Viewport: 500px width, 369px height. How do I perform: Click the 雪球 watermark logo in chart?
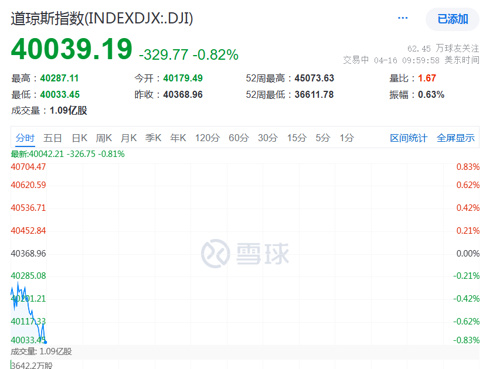[x=245, y=254]
